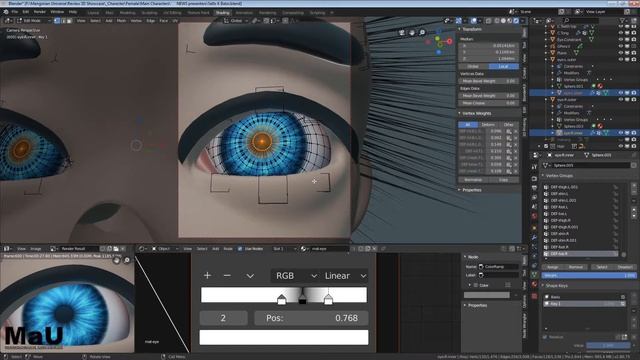Open the Render menu
Image resolution: width=640 pixels, height=360 pixels.
coord(40,12)
